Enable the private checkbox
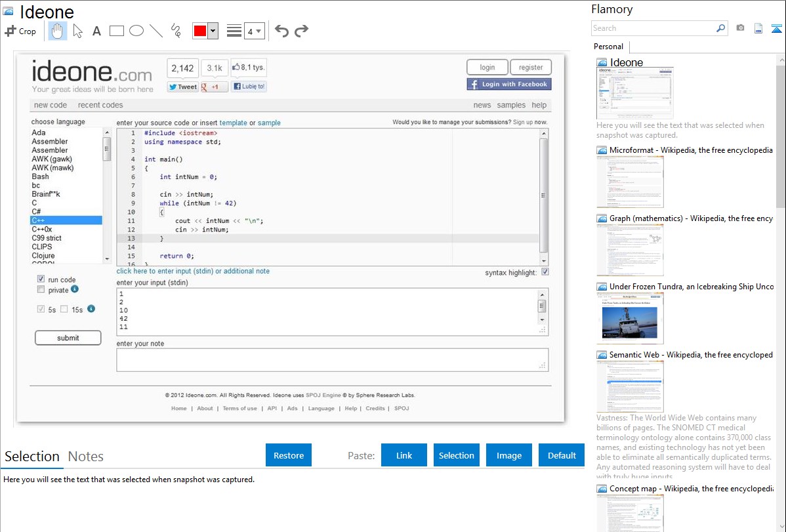Screen dimensions: 786x532 [41, 289]
